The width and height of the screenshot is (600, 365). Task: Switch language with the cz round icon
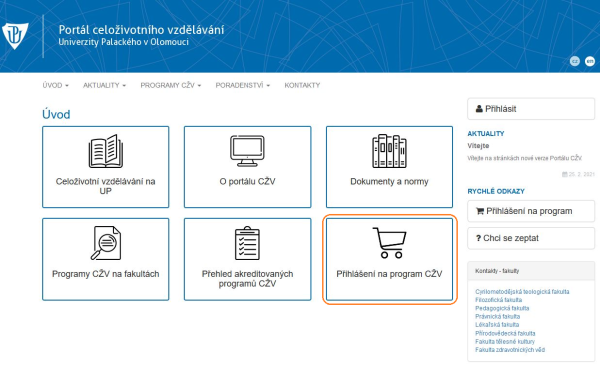574,61
